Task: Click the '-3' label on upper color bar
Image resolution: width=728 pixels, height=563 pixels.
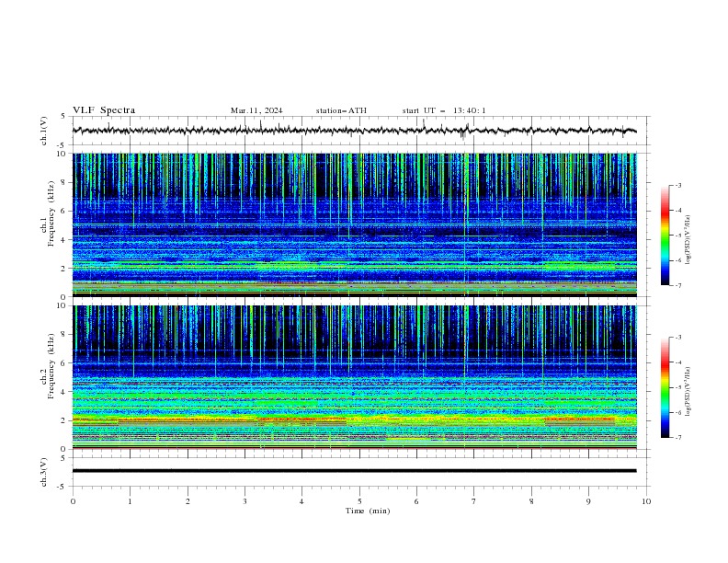Action: click(x=677, y=185)
